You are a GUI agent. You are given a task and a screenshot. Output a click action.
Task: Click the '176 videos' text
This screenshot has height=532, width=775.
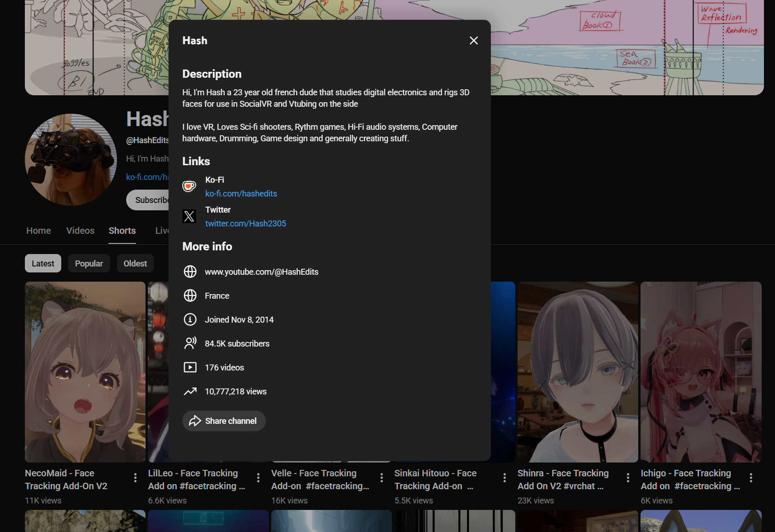[224, 368]
